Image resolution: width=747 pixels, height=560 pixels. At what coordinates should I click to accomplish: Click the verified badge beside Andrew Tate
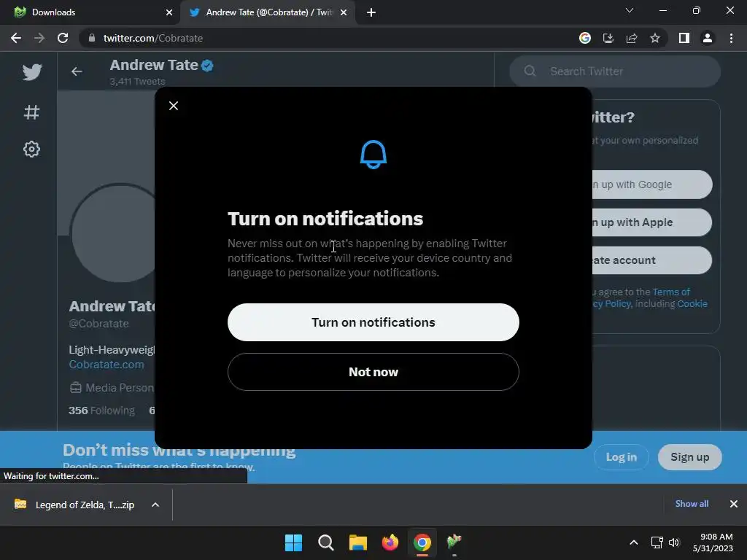pos(207,65)
